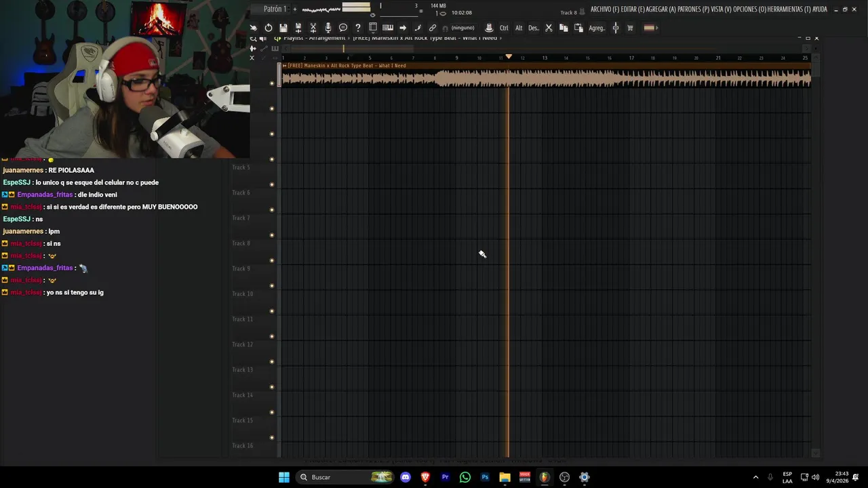Open Discord from the taskbar
Viewport: 868px width, 488px height.
[x=406, y=477]
